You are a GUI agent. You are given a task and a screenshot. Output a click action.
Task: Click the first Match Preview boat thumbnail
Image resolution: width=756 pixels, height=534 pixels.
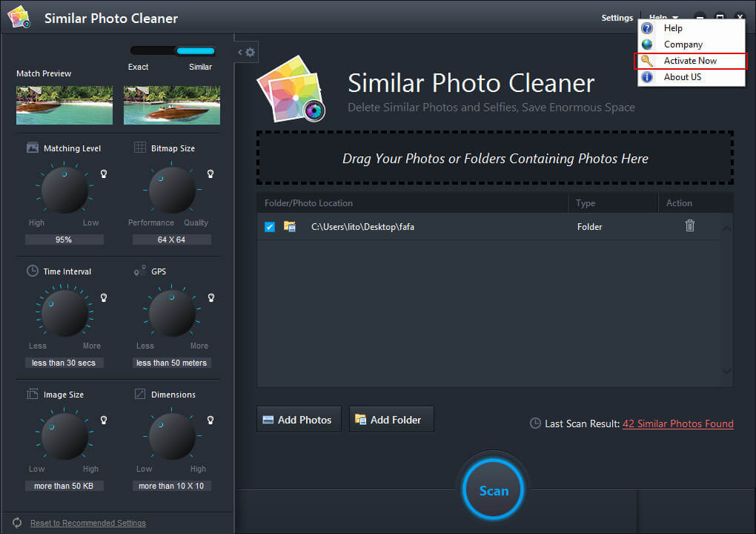pos(64,105)
